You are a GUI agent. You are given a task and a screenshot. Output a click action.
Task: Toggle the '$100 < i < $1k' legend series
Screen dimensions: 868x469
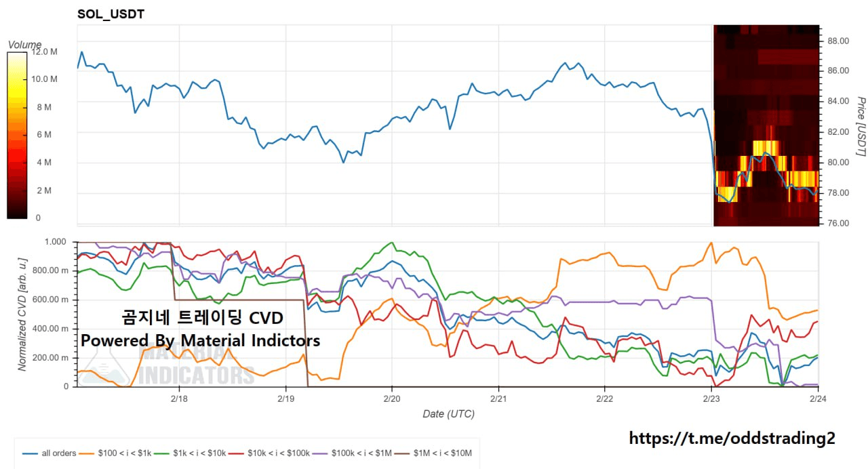point(126,452)
